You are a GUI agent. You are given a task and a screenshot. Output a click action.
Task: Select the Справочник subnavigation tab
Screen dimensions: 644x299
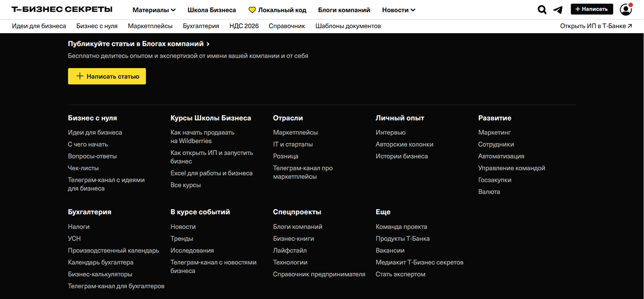(x=287, y=26)
